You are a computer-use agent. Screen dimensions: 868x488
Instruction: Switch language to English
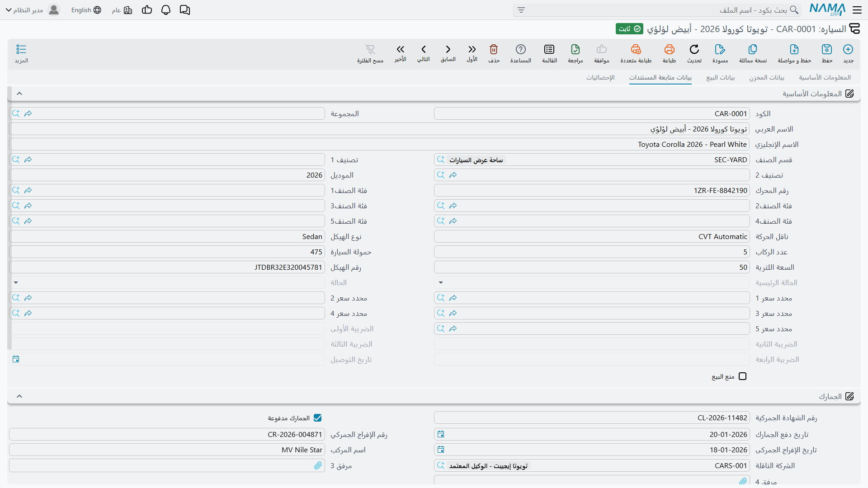click(x=86, y=10)
